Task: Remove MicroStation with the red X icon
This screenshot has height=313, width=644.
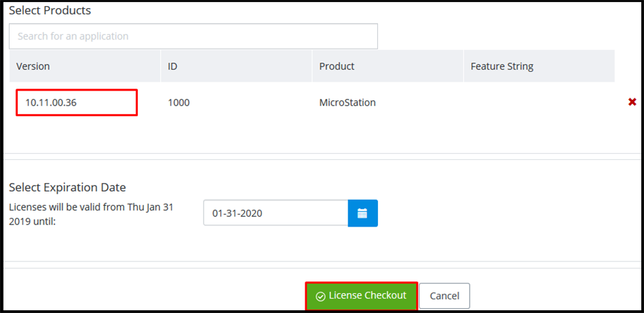Action: pyautogui.click(x=632, y=102)
